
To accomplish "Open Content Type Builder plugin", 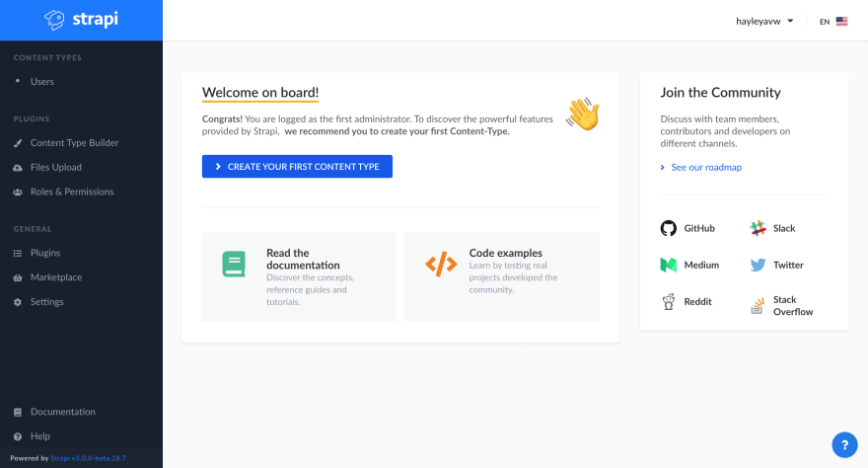I will pos(74,143).
